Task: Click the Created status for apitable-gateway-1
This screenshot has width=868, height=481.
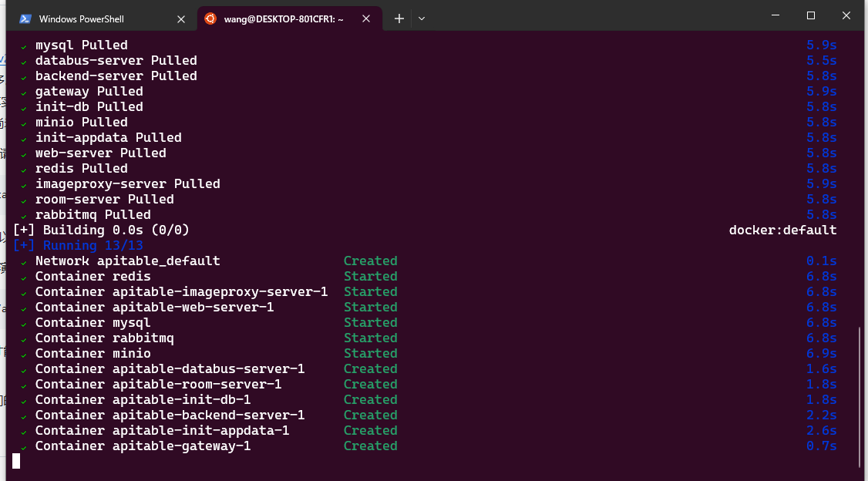Action: tap(370, 446)
